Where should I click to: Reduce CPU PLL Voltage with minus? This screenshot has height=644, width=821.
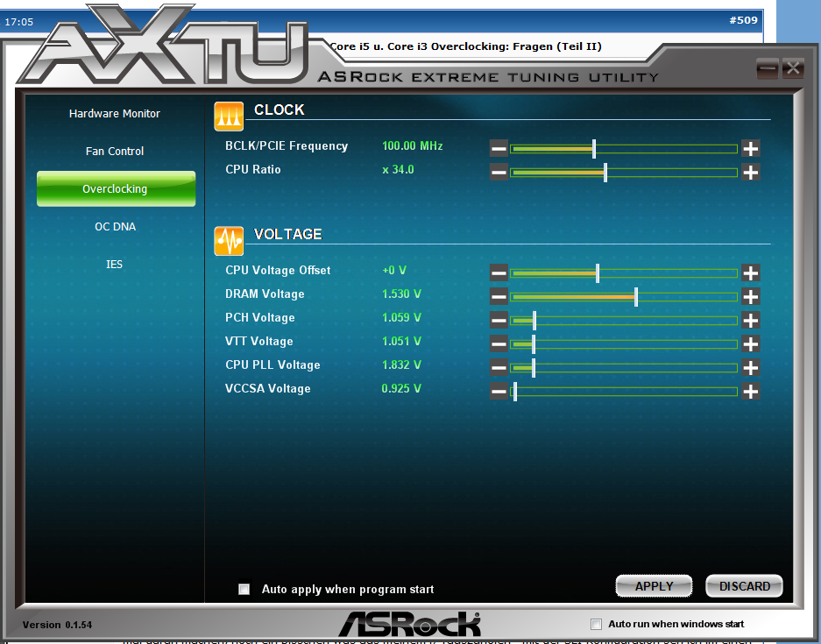click(499, 367)
